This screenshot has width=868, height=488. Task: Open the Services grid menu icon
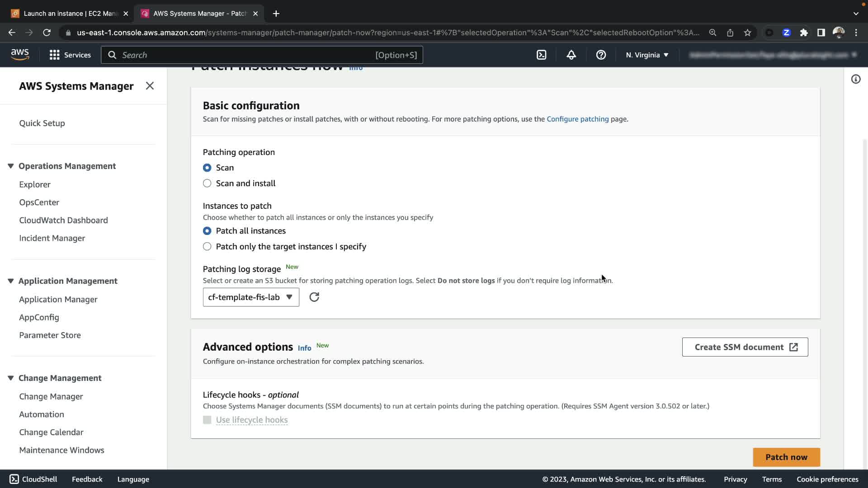pos(54,55)
